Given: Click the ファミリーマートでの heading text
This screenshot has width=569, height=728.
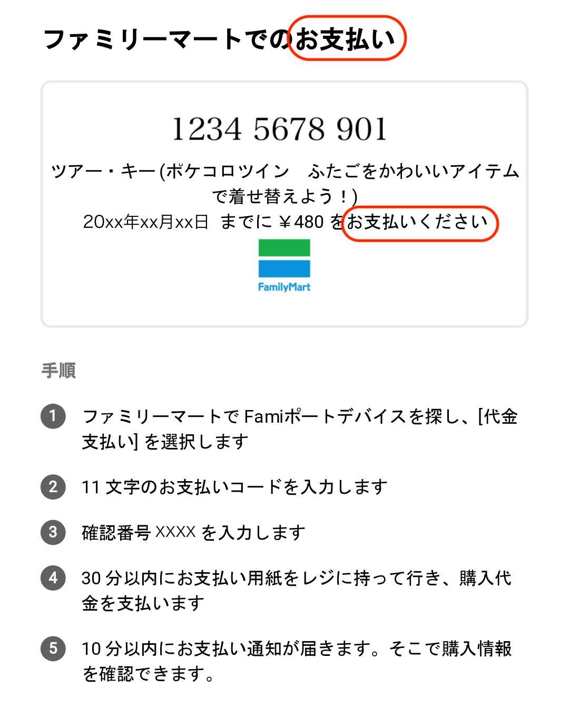Looking at the screenshot, I should click(x=169, y=39).
